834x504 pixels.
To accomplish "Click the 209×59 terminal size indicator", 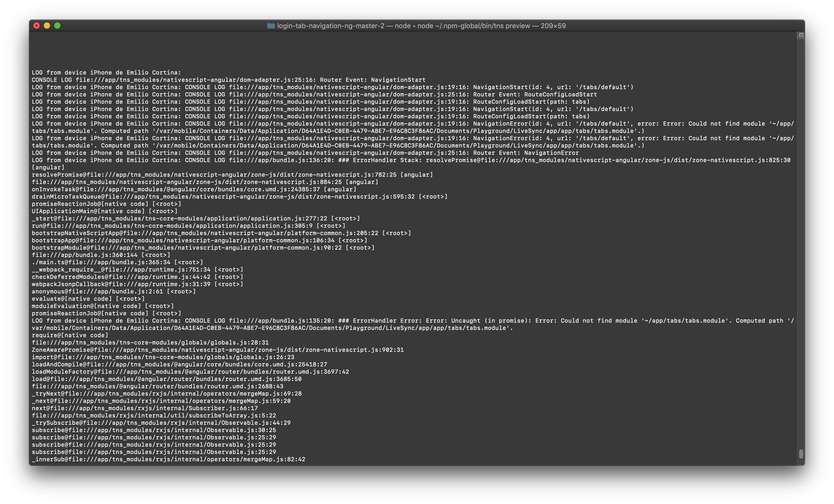I will (553, 26).
